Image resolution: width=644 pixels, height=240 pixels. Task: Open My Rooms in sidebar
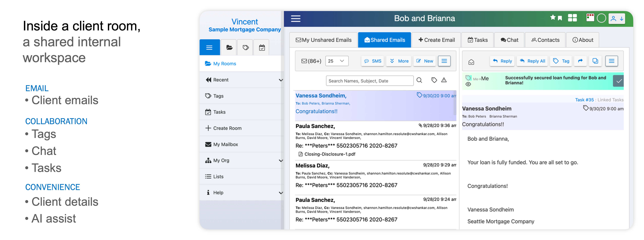(242, 64)
